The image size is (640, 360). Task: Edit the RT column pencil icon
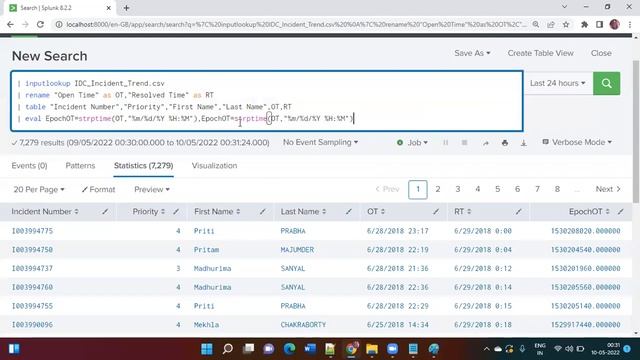[x=518, y=211]
